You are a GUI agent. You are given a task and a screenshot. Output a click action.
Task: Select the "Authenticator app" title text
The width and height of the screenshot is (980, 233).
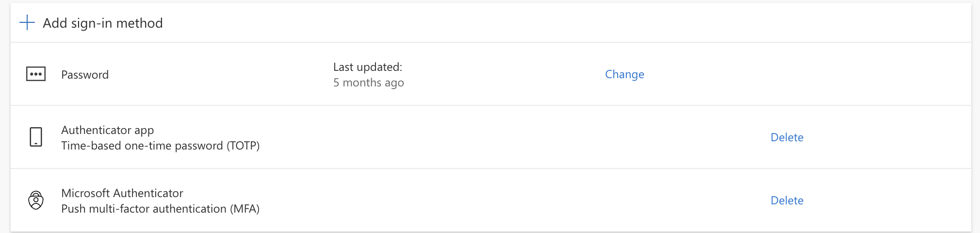click(x=107, y=130)
